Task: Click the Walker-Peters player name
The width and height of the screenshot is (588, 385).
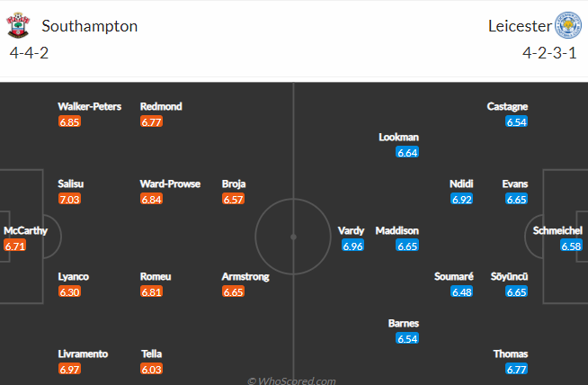Action: click(x=90, y=106)
